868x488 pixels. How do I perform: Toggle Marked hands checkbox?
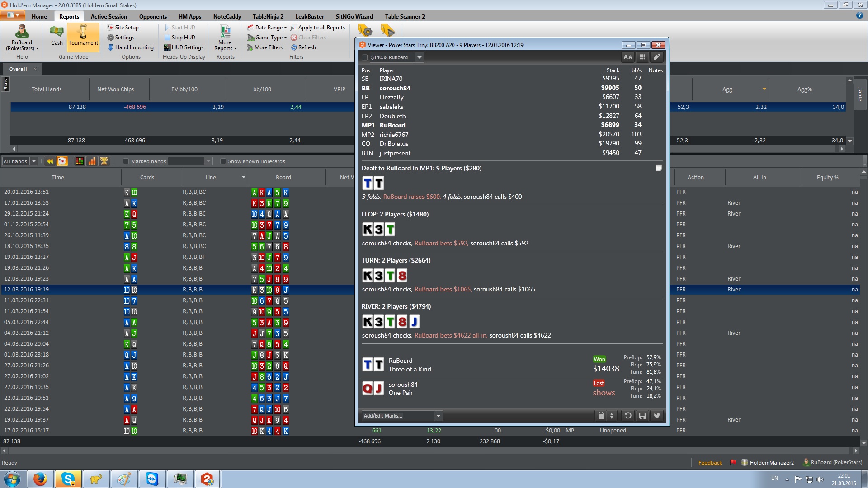126,161
